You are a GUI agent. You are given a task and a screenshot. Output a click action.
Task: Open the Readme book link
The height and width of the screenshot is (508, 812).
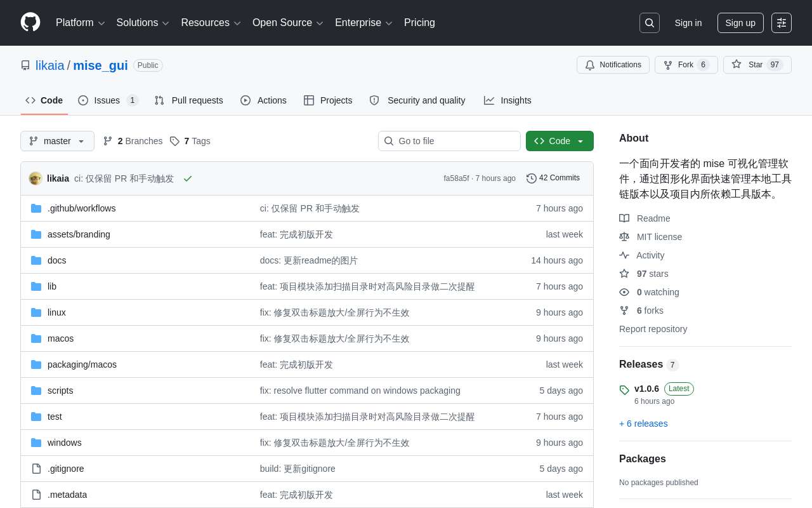pyautogui.click(x=645, y=218)
